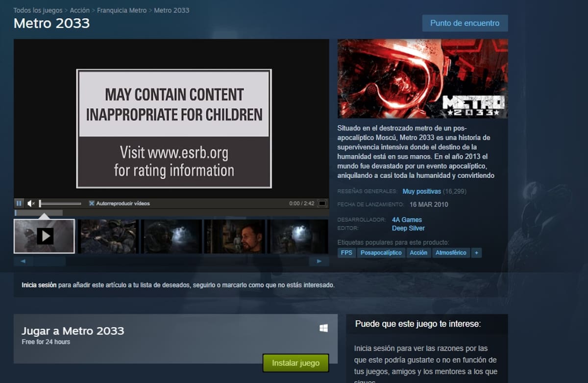Open Franquicia Metro breadcrumb link
588x383 pixels.
tap(122, 10)
